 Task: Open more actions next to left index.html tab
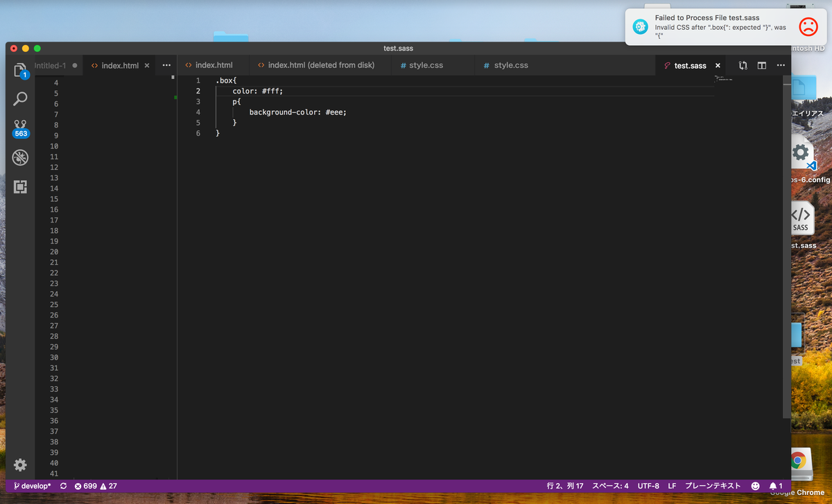coord(166,66)
